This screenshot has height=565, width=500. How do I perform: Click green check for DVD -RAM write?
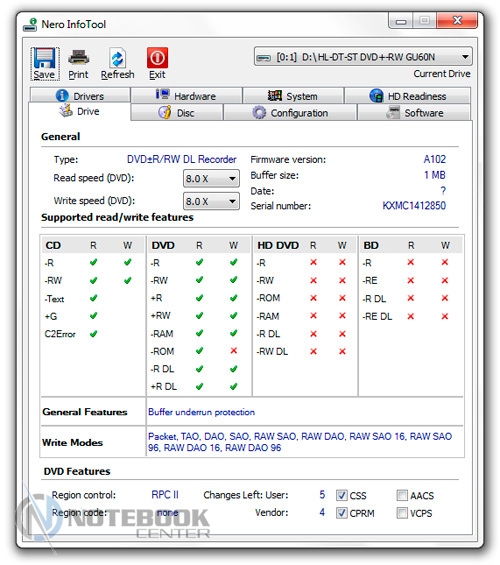[x=233, y=333]
